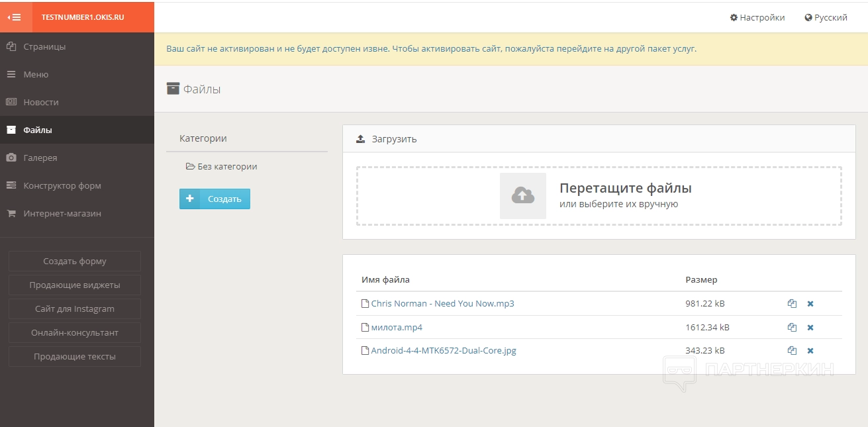Image resolution: width=868 pixels, height=427 pixels.
Task: Click the Загрузить panel header
Action: coord(599,139)
